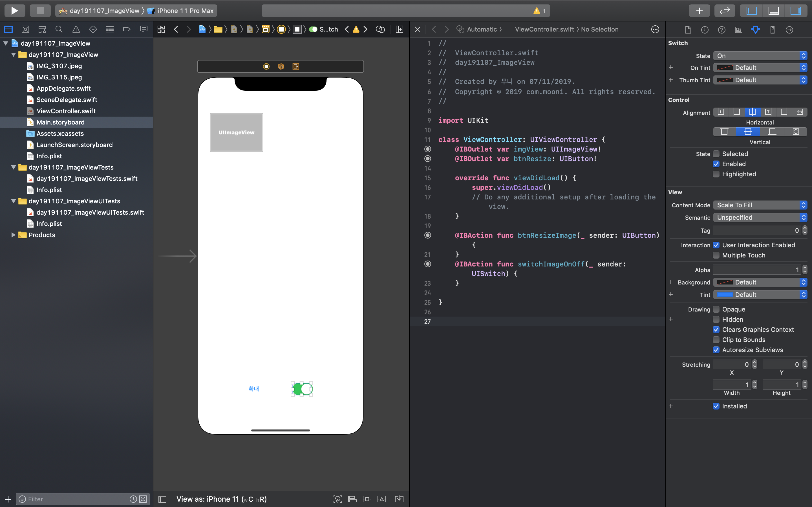Open the Resolve Auto Layout Issues icon
Screen dimensions: 812x507
(382, 499)
